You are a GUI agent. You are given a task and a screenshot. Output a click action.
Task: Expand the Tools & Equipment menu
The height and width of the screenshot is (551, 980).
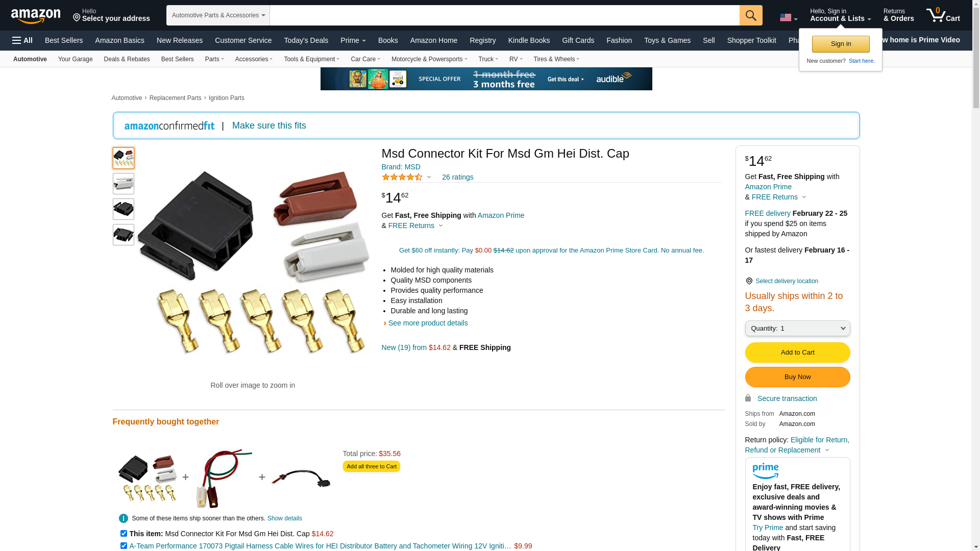point(311,59)
